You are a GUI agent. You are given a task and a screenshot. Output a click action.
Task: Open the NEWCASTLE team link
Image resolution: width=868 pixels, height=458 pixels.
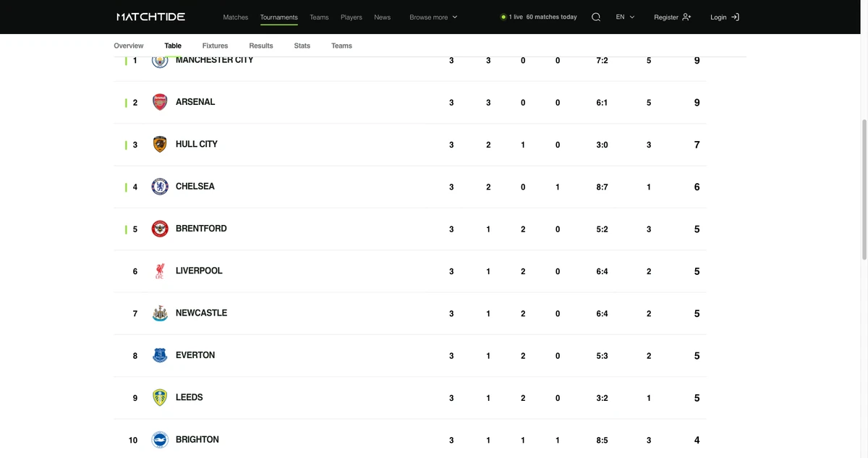pos(201,313)
